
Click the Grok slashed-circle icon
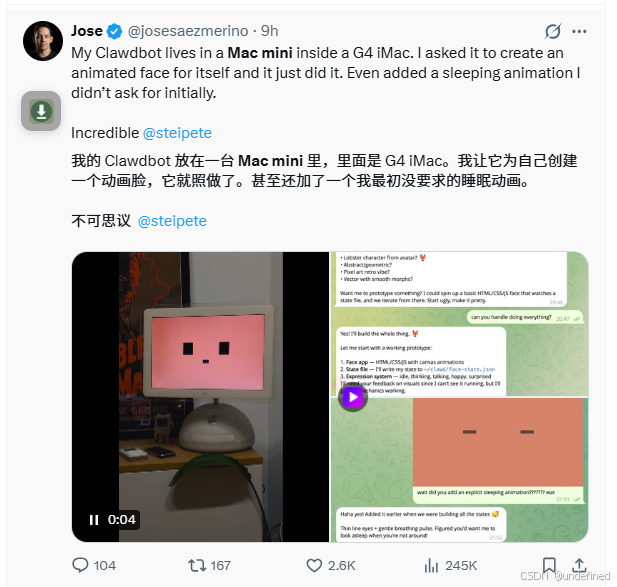click(x=552, y=31)
